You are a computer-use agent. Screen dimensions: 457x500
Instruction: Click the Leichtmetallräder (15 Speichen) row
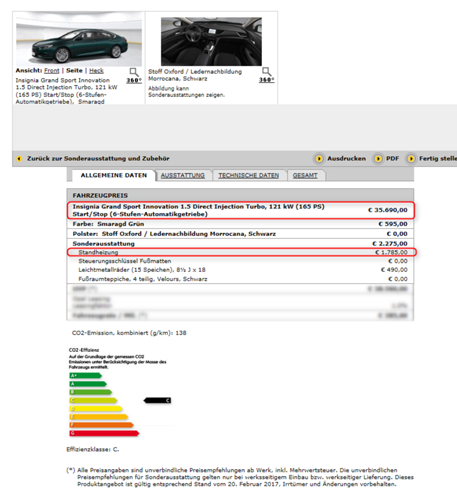(240, 270)
